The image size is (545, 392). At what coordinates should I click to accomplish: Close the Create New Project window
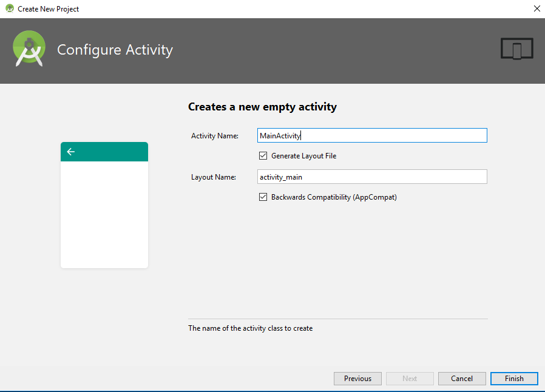tap(536, 9)
